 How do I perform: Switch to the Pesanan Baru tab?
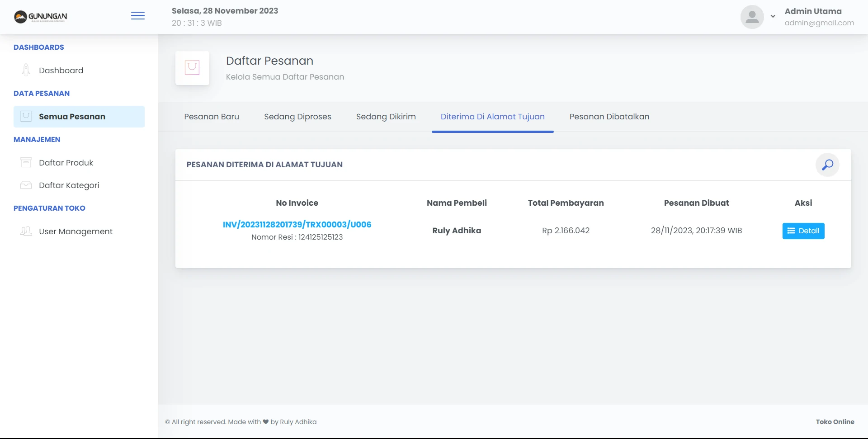click(212, 117)
